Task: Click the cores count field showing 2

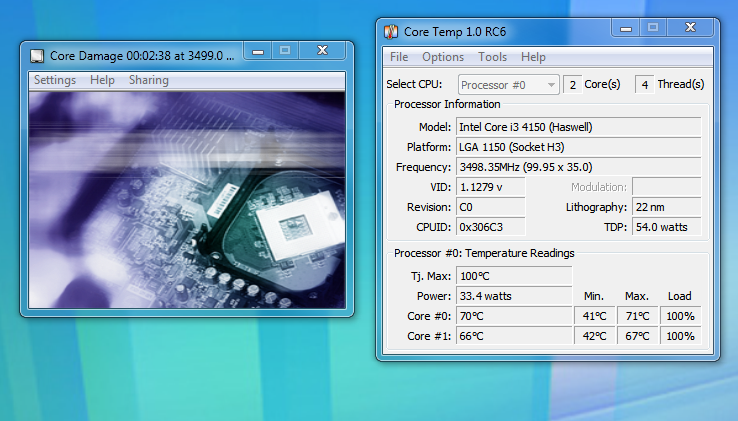Action: coord(572,85)
